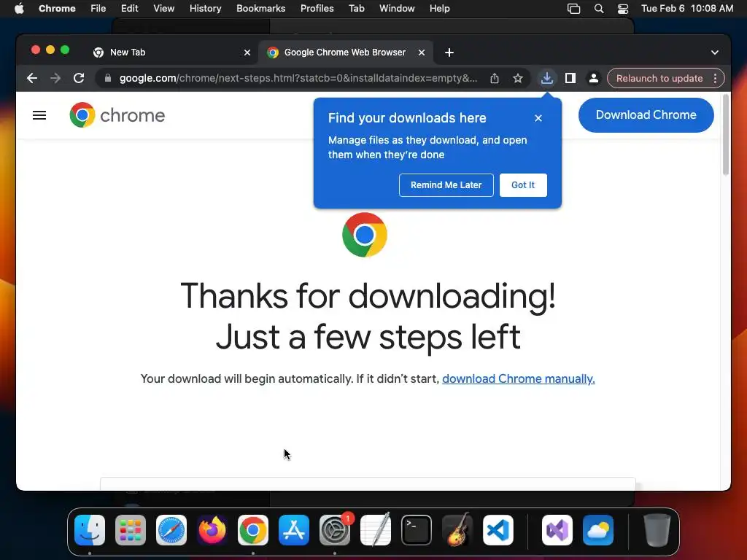Open the downloads tray icon

tap(547, 78)
